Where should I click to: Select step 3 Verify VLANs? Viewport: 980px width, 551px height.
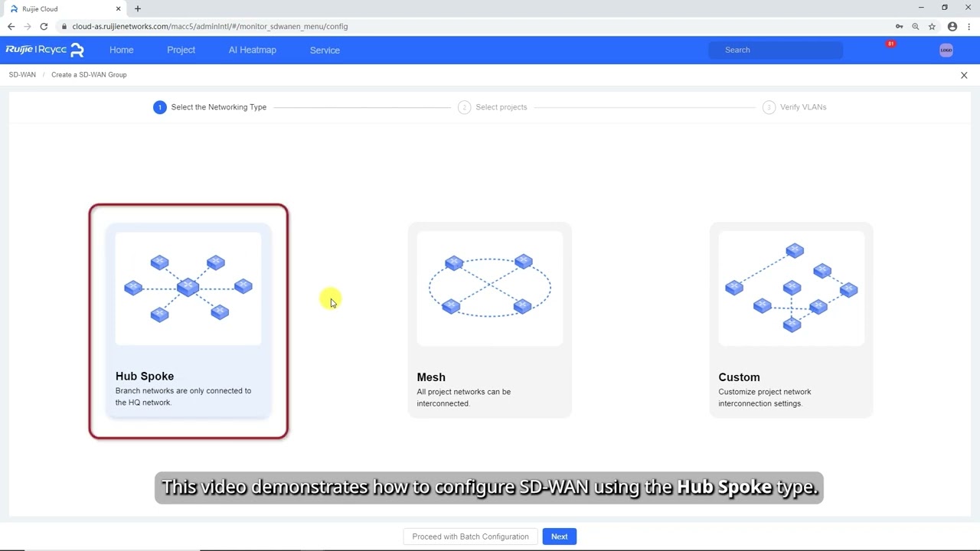tap(795, 107)
